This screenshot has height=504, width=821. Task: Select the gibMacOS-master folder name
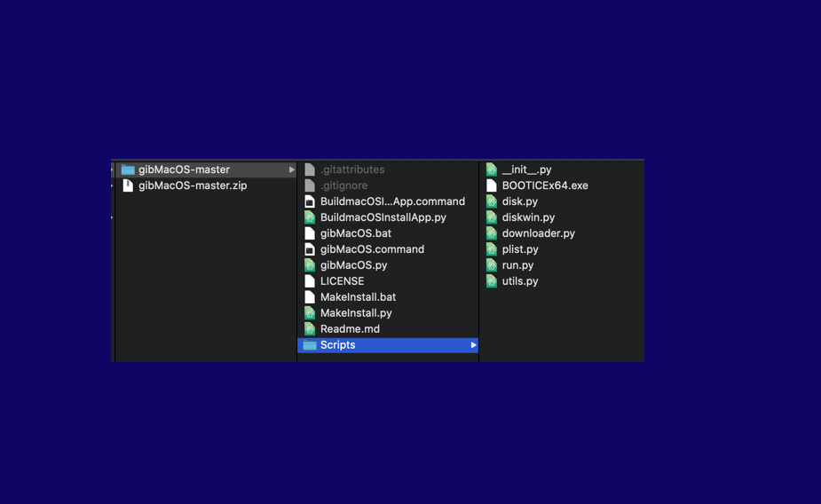[184, 169]
